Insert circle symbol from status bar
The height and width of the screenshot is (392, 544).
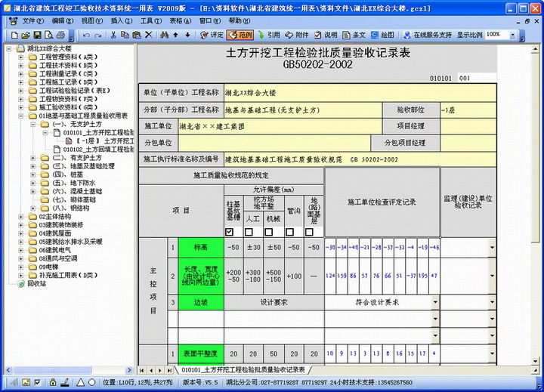92,382
